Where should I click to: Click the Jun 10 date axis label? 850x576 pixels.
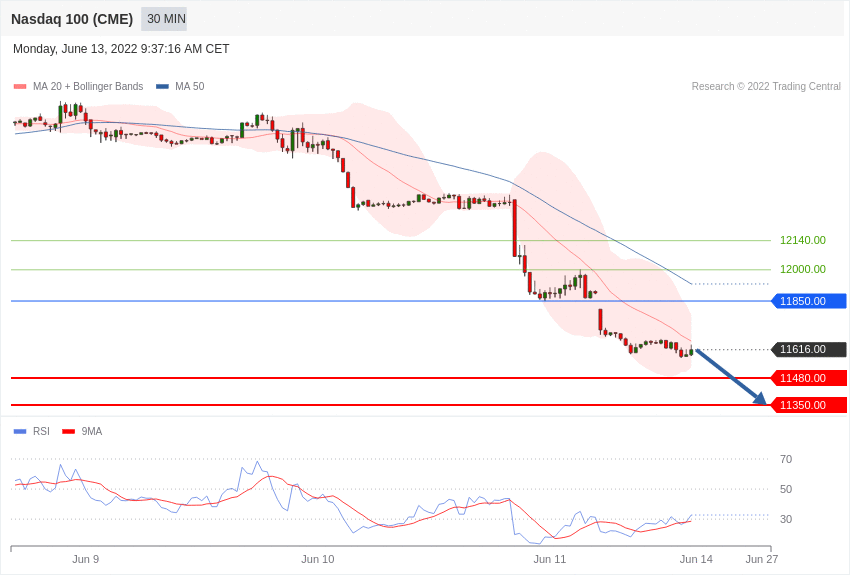[318, 559]
